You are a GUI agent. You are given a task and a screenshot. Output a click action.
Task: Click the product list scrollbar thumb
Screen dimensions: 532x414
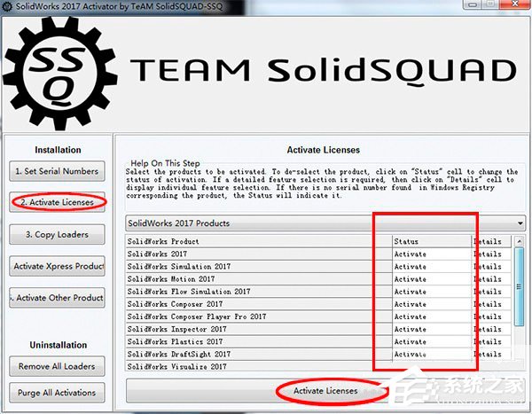tap(519, 287)
